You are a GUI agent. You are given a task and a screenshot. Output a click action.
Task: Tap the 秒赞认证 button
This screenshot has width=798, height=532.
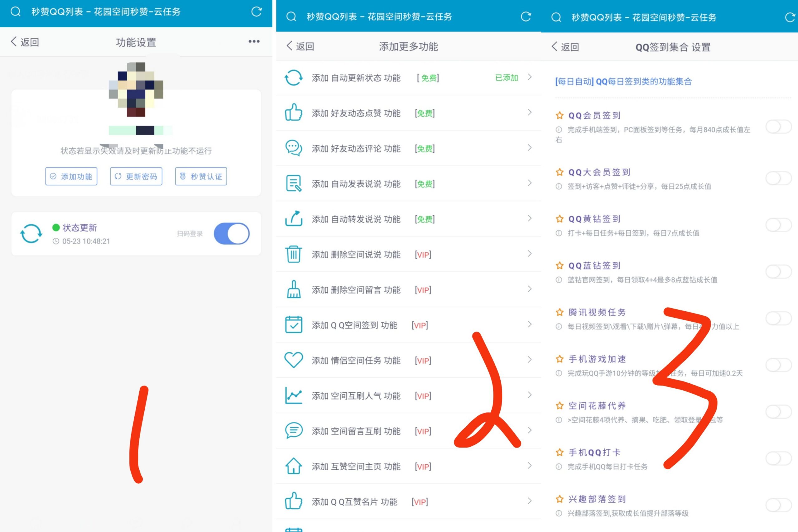201,176
